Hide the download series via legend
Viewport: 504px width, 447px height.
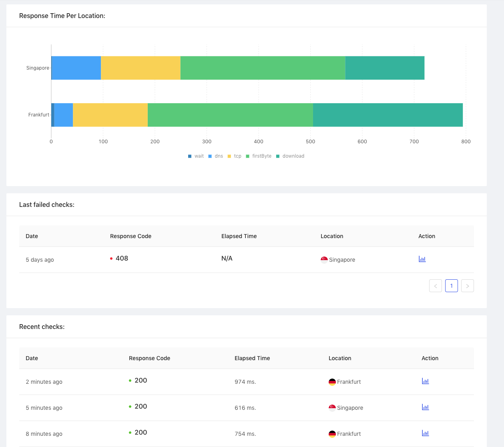[x=290, y=156]
